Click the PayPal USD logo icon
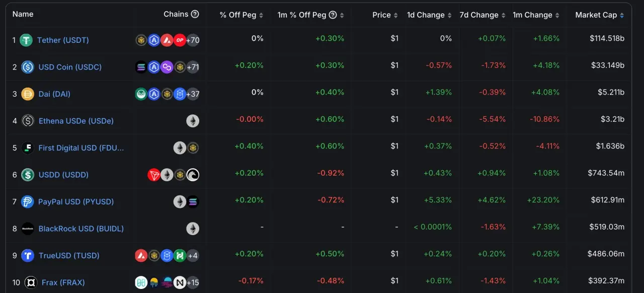The image size is (644, 293). [x=27, y=202]
